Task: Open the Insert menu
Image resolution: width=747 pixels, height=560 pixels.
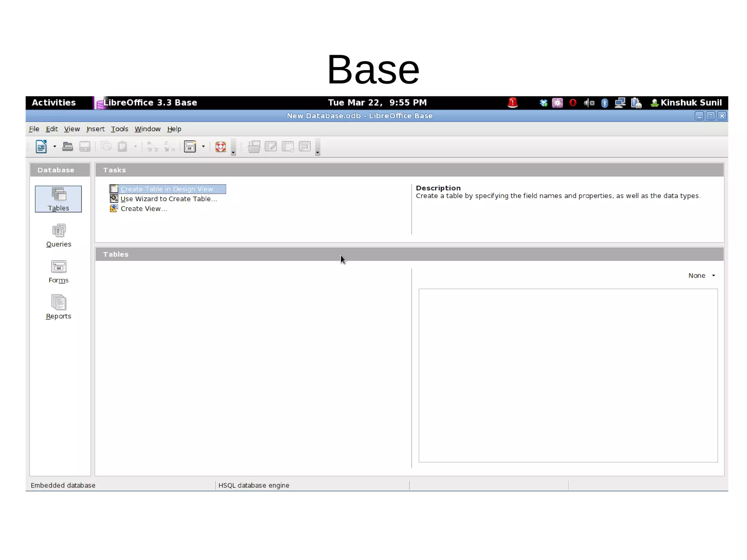Action: click(95, 129)
